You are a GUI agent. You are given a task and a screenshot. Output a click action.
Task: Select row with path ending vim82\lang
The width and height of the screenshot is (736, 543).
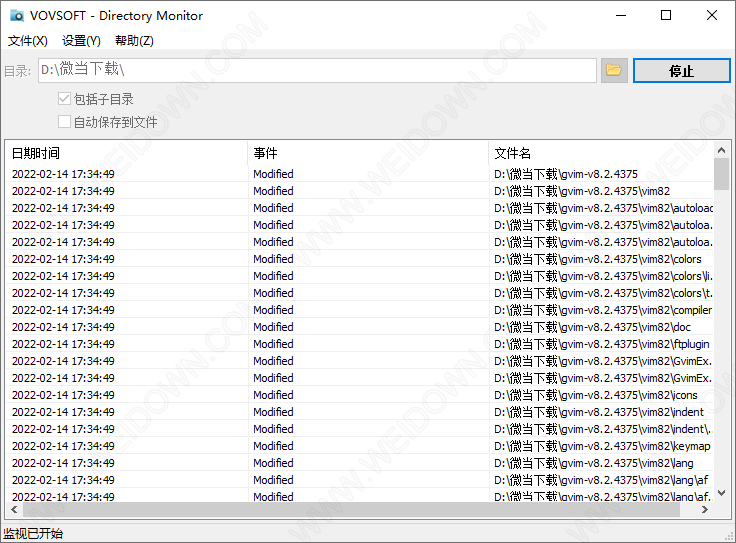point(360,463)
